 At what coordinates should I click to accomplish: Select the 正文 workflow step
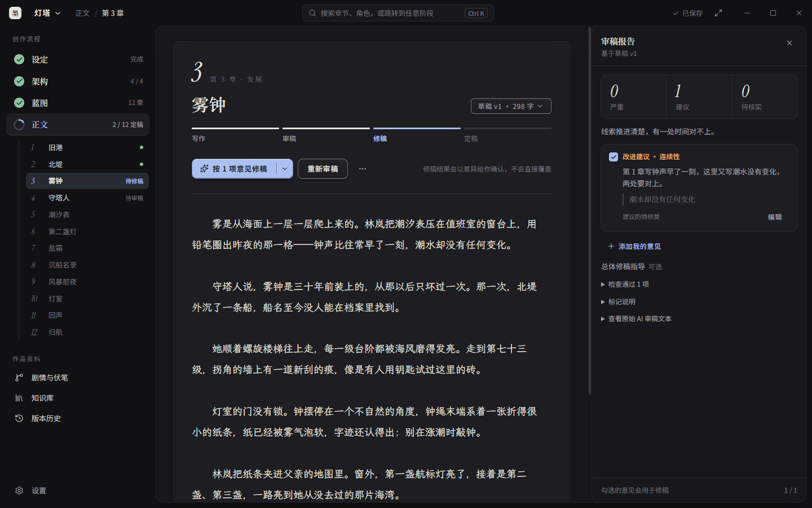point(78,125)
